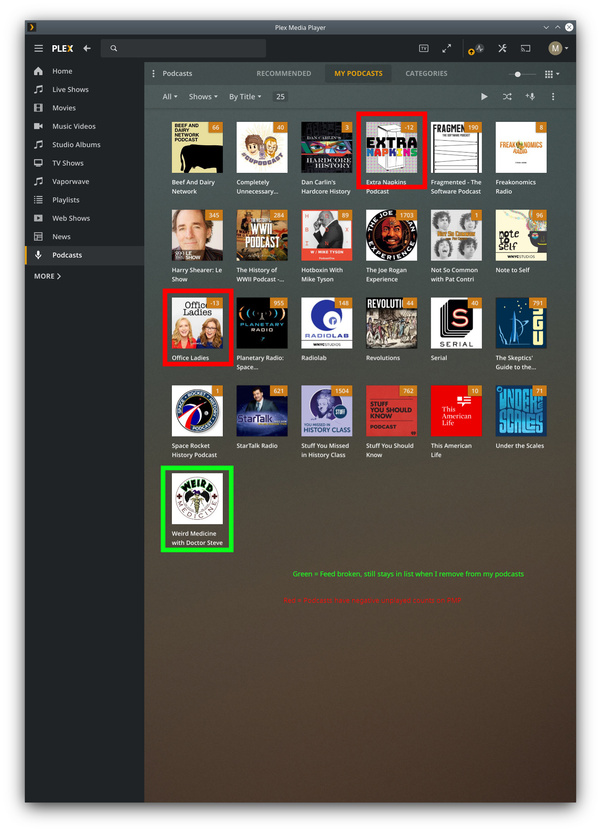Open The Skeptics' Guide cover
The width and height of the screenshot is (601, 832).
(521, 323)
